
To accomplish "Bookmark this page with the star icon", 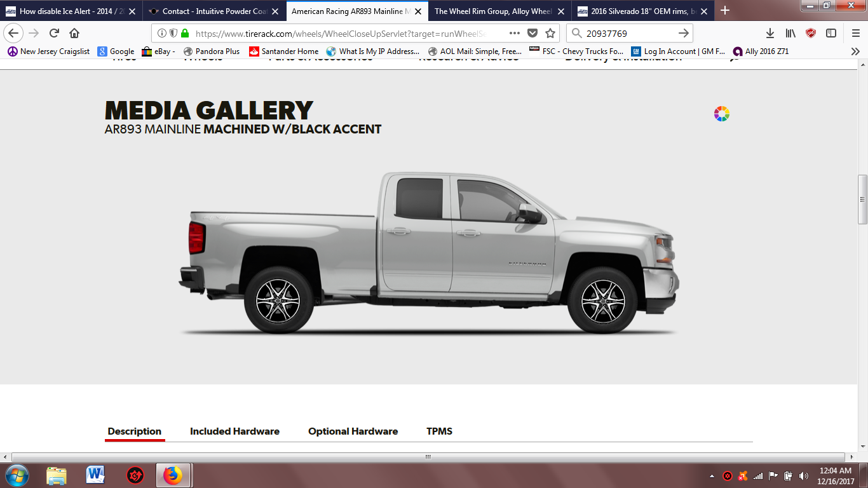I will point(550,33).
